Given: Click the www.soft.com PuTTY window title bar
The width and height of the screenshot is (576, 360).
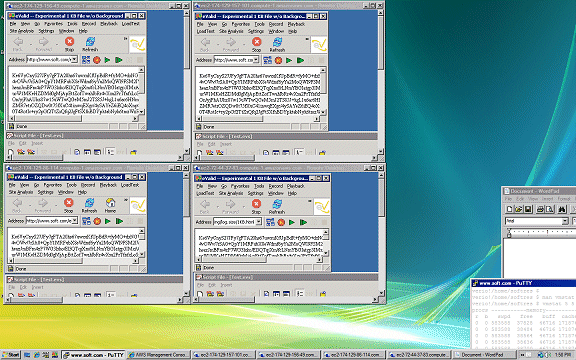Looking at the screenshot, I should coord(523,283).
